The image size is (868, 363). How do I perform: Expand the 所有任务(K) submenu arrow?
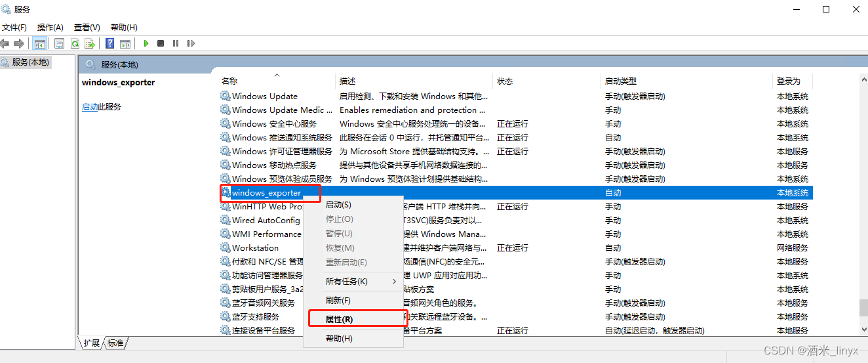point(395,281)
